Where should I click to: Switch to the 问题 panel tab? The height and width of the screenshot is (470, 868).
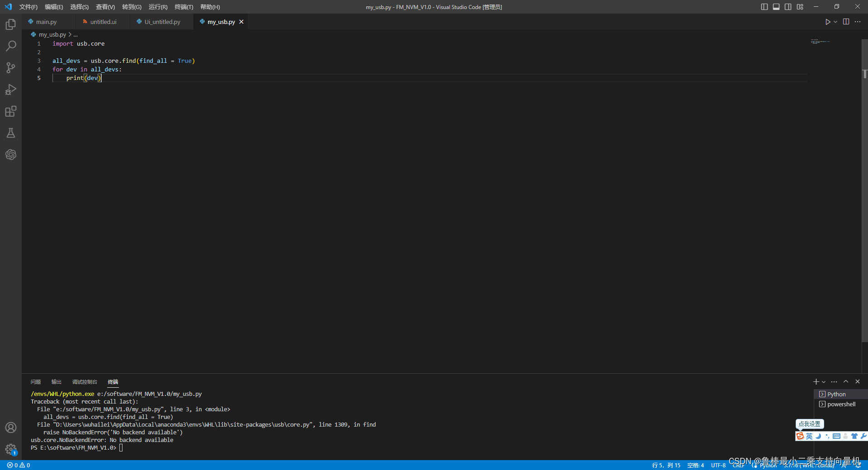pyautogui.click(x=36, y=382)
